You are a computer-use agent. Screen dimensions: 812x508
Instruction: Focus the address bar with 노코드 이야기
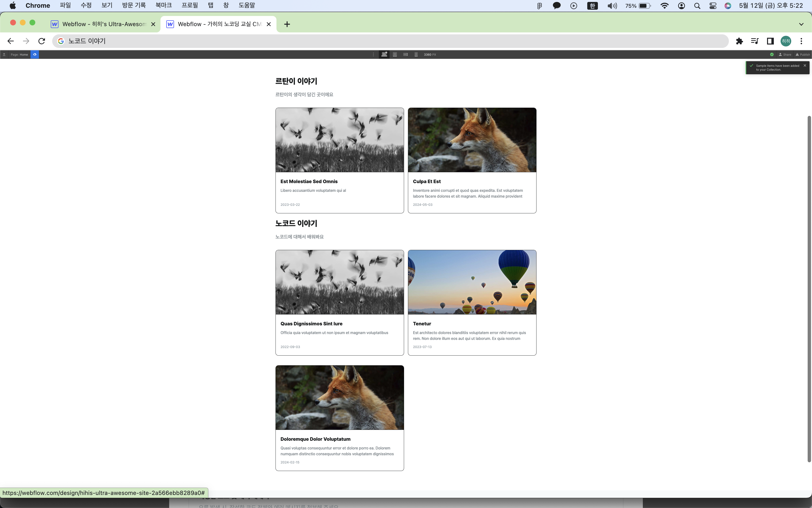pyautogui.click(x=390, y=41)
